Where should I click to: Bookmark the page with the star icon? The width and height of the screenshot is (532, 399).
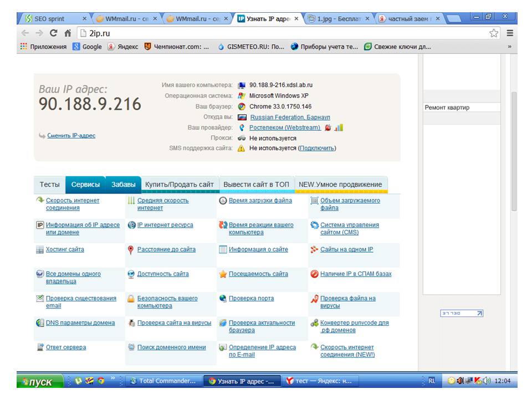(494, 33)
